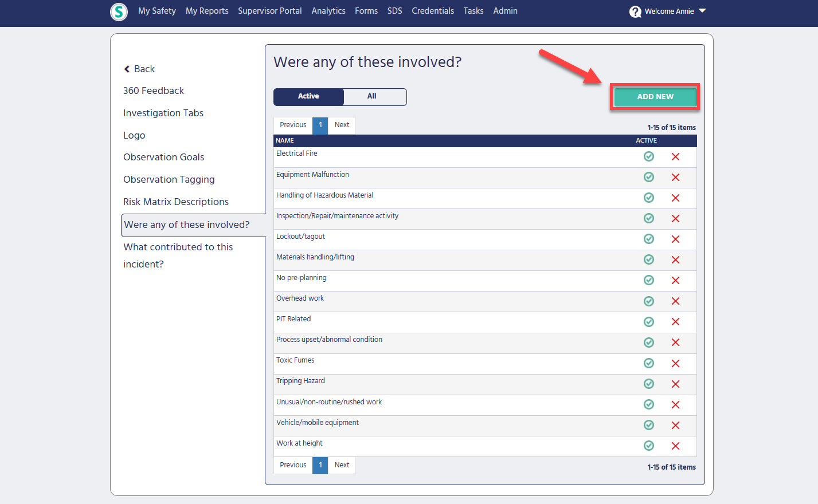
Task: Click green check for Vehicle/mobile equipment
Action: pyautogui.click(x=649, y=425)
